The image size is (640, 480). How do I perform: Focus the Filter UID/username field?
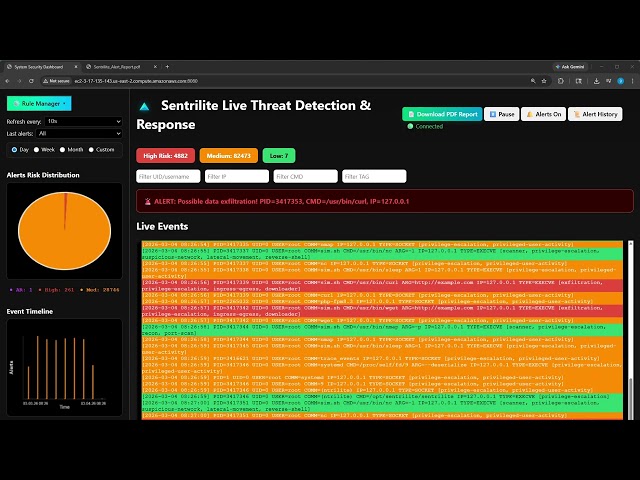pos(168,176)
